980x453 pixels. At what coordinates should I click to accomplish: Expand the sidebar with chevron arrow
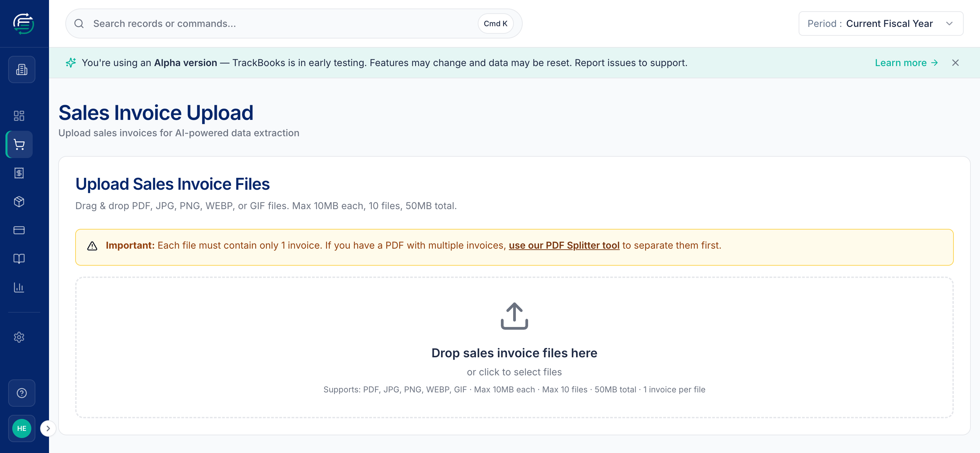[48, 428]
